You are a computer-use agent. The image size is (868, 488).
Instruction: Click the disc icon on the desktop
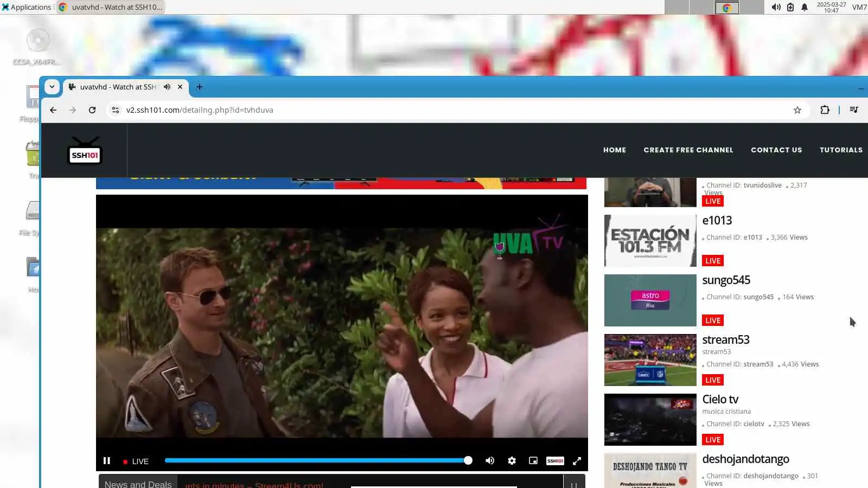[37, 40]
